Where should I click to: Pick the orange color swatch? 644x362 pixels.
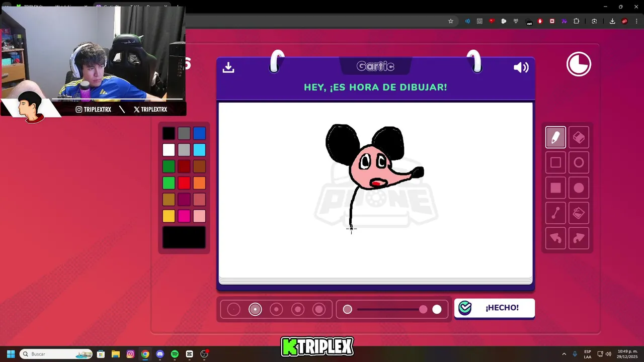[x=199, y=183]
